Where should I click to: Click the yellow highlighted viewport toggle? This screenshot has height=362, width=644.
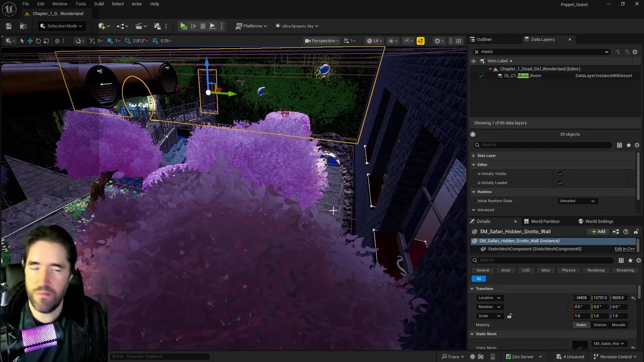421,41
